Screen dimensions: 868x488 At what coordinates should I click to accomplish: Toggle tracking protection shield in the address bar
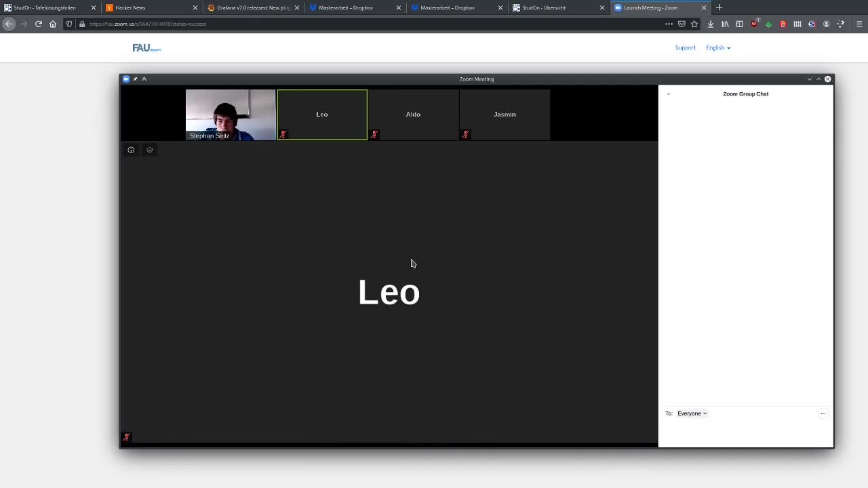click(68, 24)
